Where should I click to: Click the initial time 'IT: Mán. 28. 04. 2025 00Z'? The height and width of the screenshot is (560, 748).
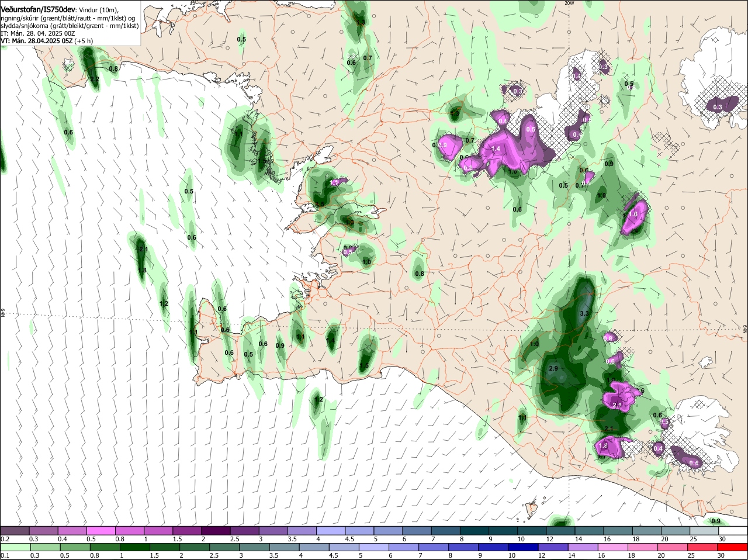coord(37,33)
